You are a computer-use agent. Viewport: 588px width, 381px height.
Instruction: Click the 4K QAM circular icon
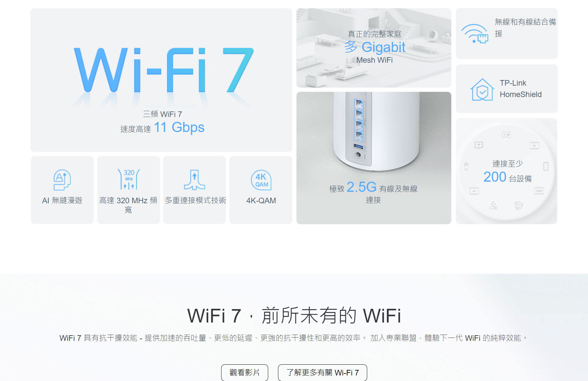coord(261,180)
